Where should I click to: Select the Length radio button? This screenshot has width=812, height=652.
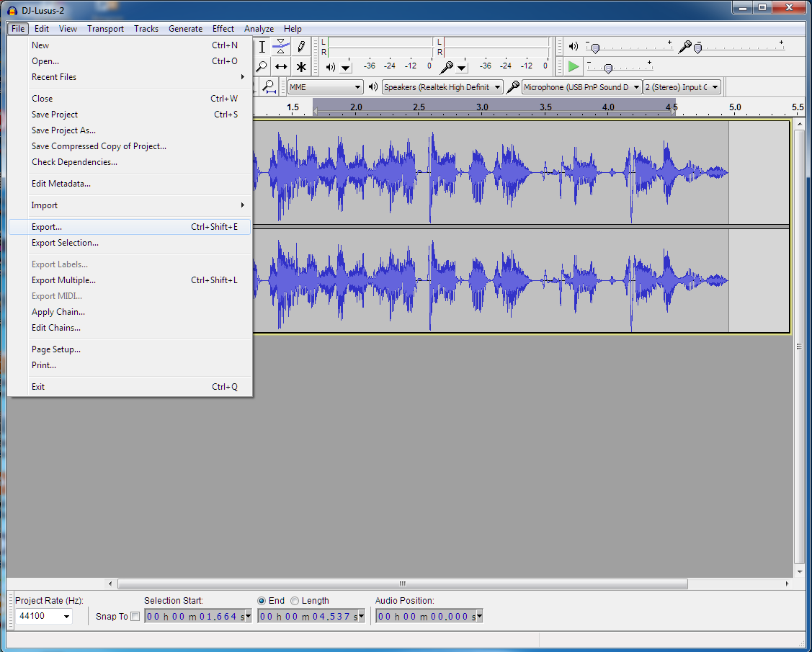[x=295, y=600]
